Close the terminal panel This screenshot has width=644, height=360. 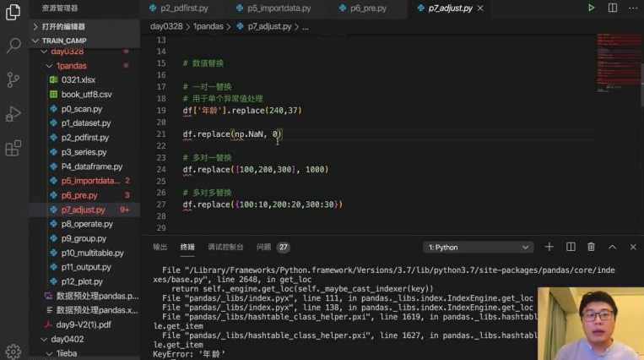point(633,247)
